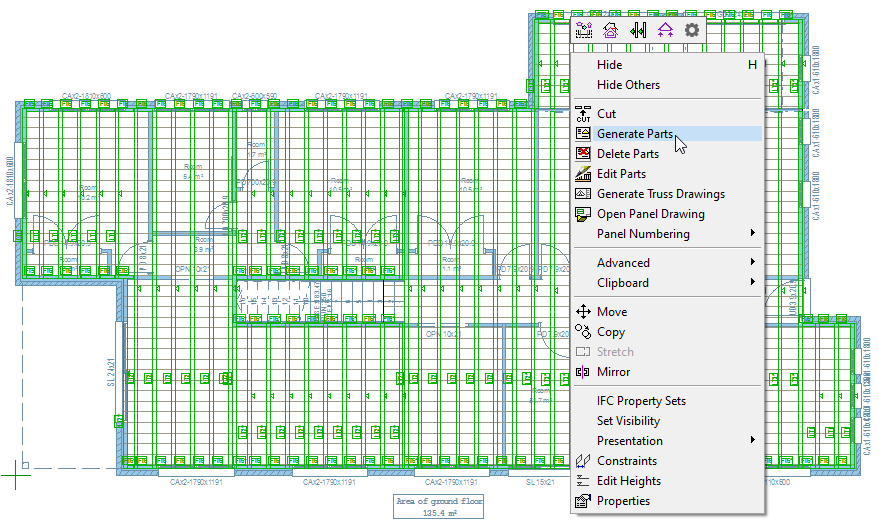Choose Generate Parts from context menu
This screenshot has width=879, height=524.
click(x=634, y=134)
